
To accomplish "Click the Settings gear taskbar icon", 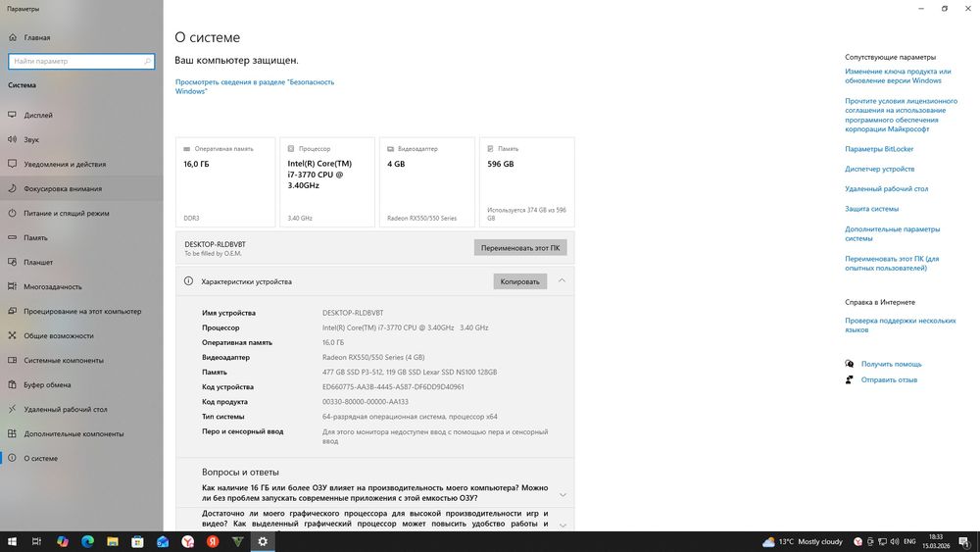I will [263, 541].
